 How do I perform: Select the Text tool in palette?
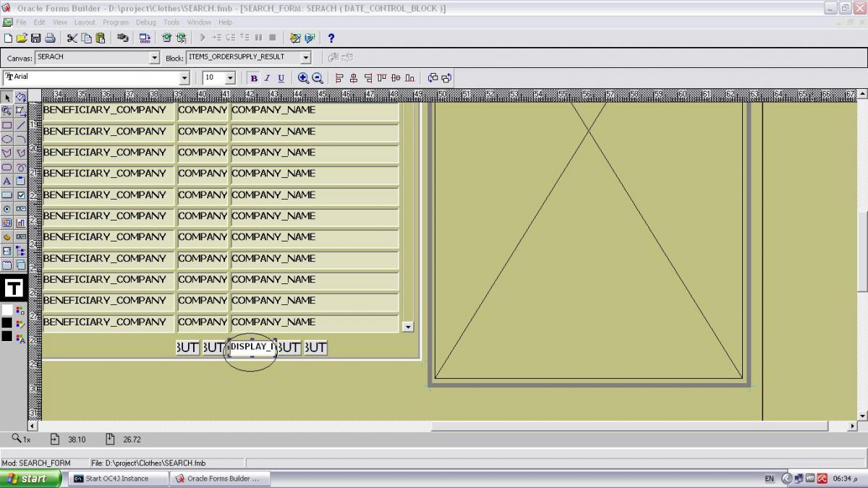pyautogui.click(x=7, y=181)
